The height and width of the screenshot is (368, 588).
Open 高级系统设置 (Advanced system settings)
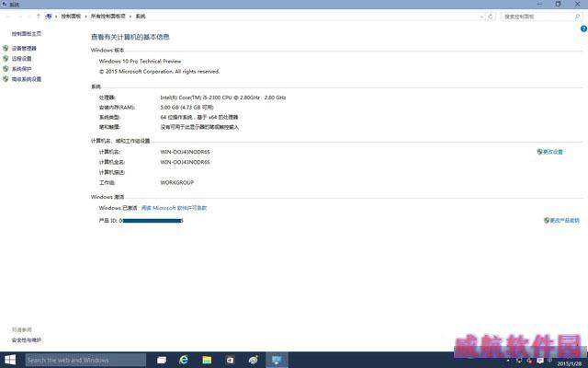pos(27,79)
